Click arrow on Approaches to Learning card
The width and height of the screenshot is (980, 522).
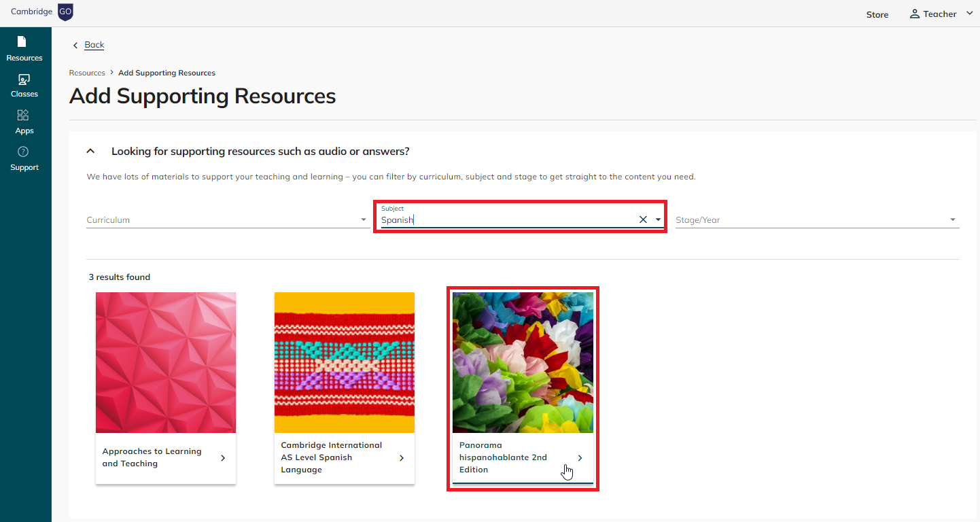point(223,458)
